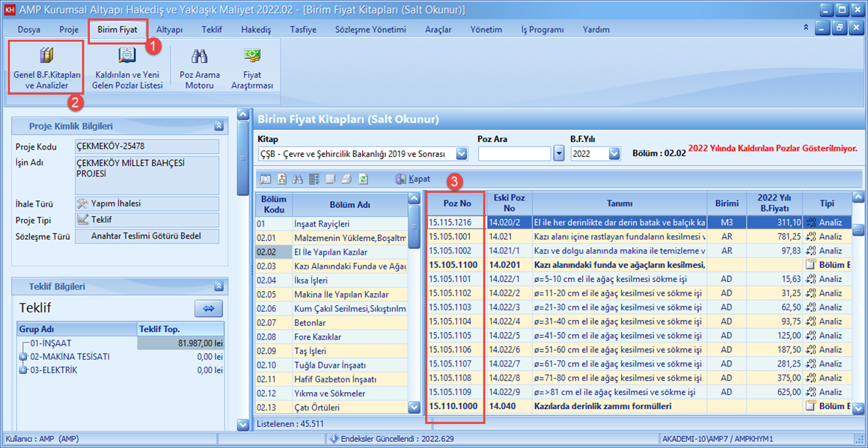868x448 pixels.
Task: Select the section row Betonlar
Action: click(331, 322)
